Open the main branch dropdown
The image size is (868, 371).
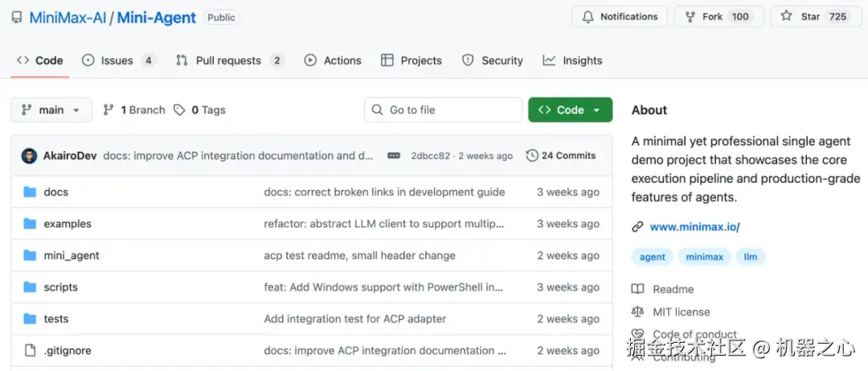pyautogui.click(x=51, y=110)
